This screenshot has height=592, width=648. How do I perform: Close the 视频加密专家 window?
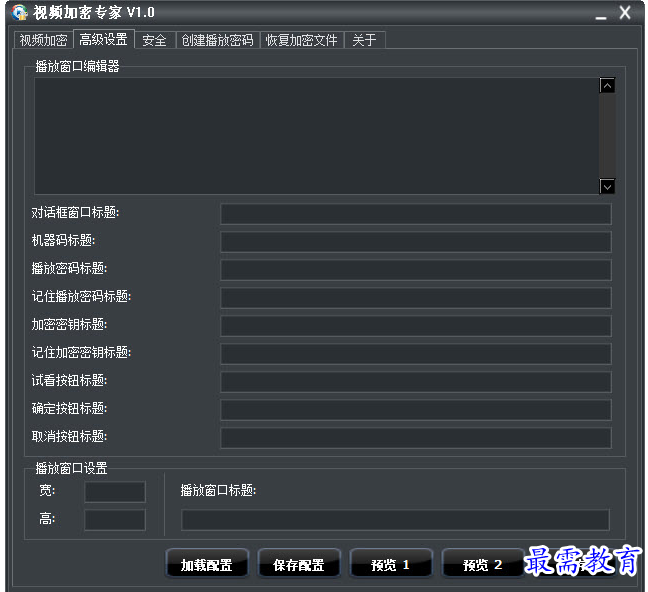pos(625,13)
